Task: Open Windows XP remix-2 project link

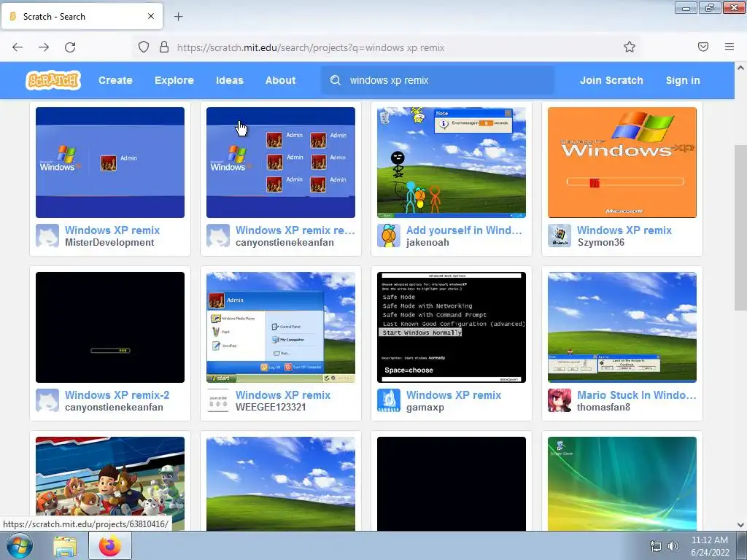Action: pos(117,394)
